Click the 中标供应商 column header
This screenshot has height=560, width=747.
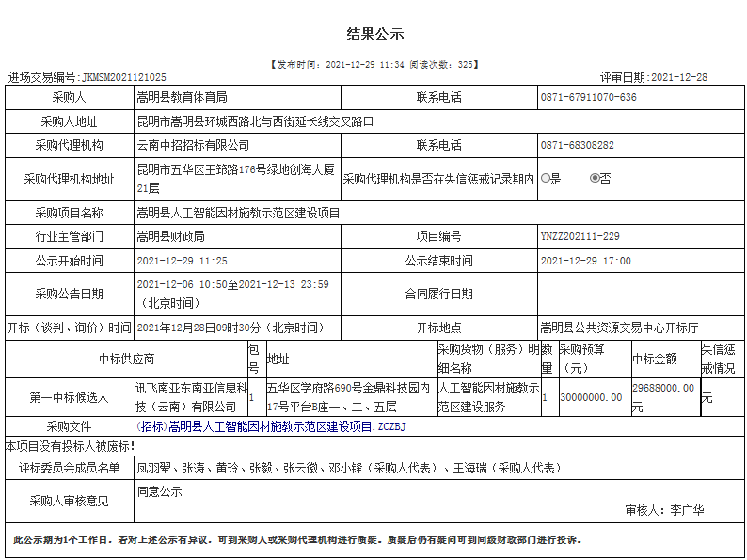pyautogui.click(x=126, y=359)
